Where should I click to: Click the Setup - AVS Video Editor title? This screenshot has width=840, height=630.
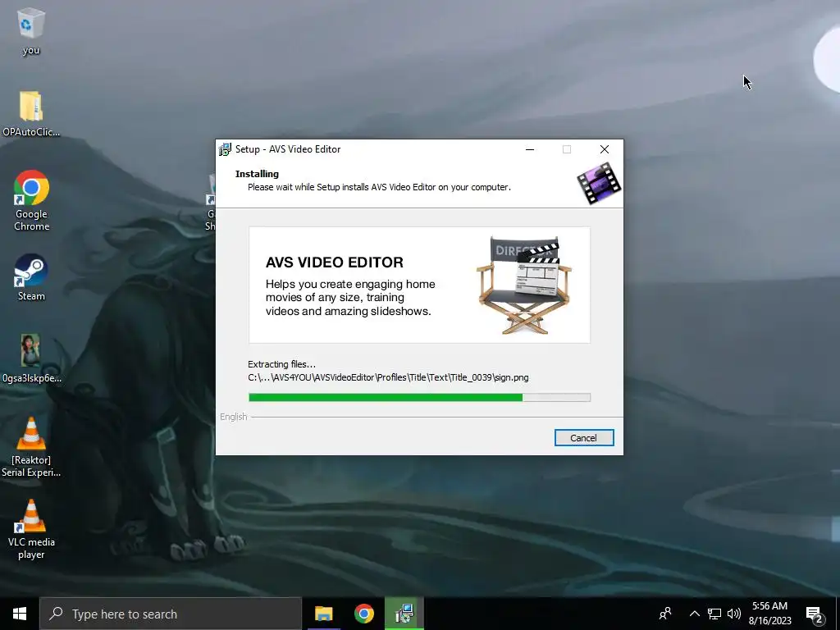[x=288, y=149]
